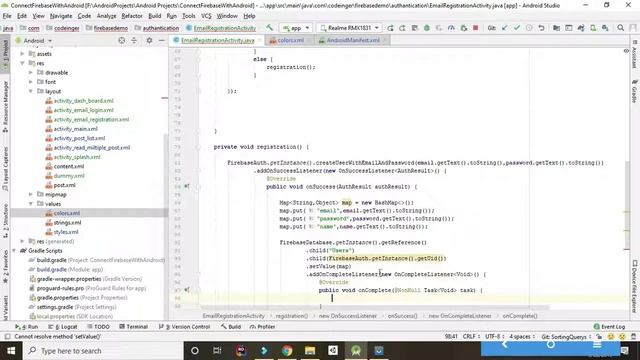
Task: Select styles.xml in the values folder
Action: pos(66,232)
